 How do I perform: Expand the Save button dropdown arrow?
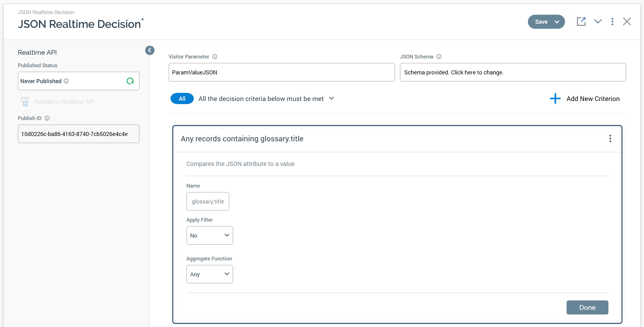[x=557, y=22]
